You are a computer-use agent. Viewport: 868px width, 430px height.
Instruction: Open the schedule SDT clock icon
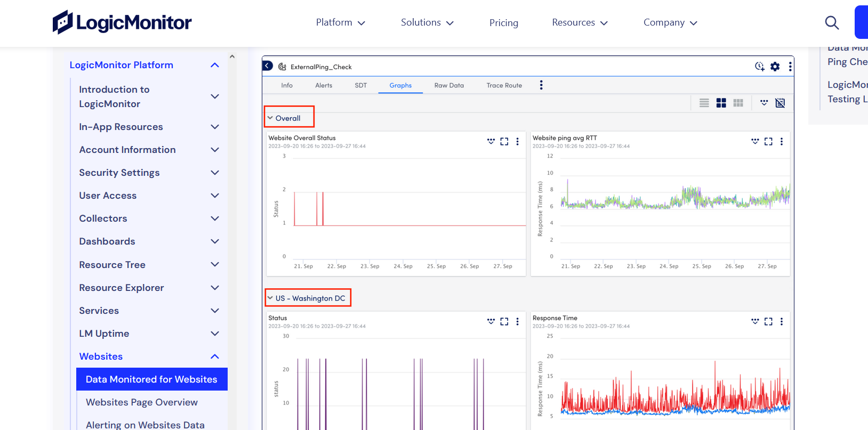(760, 67)
